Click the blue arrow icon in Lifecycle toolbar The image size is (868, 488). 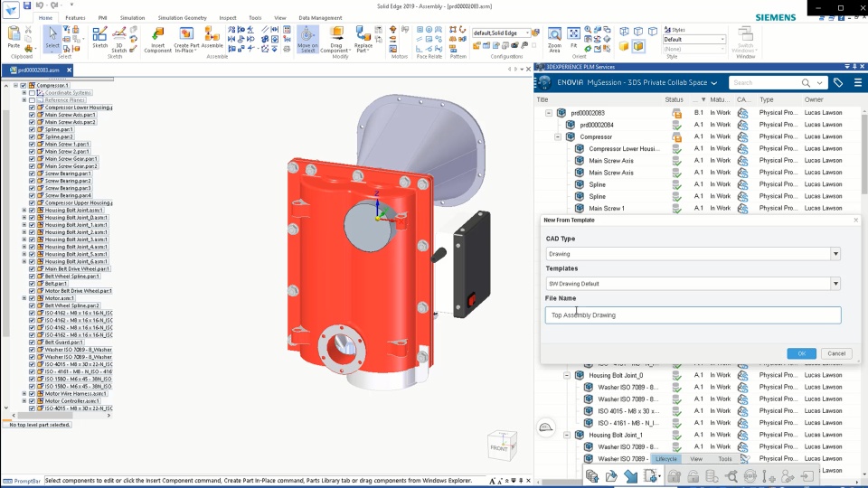(630, 476)
